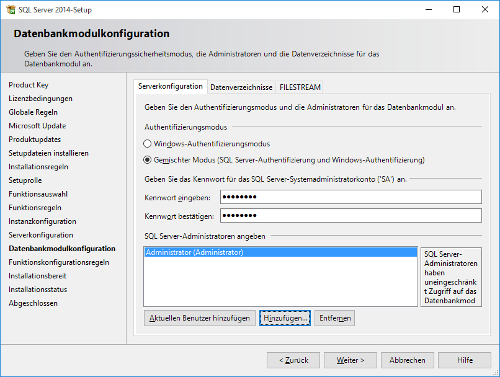Switch to the Serverkonfiguration tab
The height and width of the screenshot is (377, 500).
tap(170, 86)
